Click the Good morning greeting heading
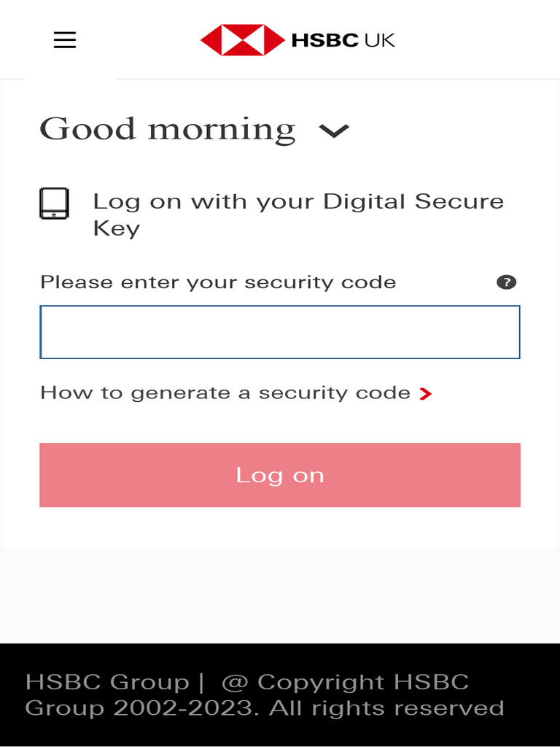The image size is (560, 747). coord(168,128)
